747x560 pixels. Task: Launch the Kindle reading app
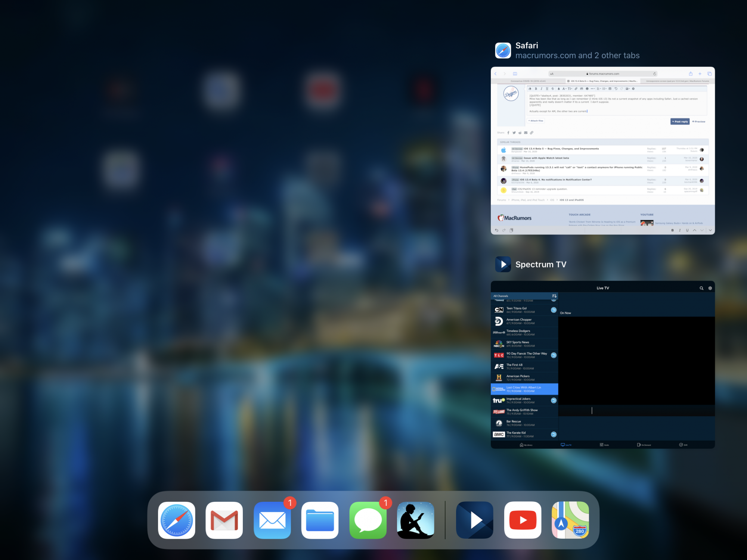click(x=416, y=520)
